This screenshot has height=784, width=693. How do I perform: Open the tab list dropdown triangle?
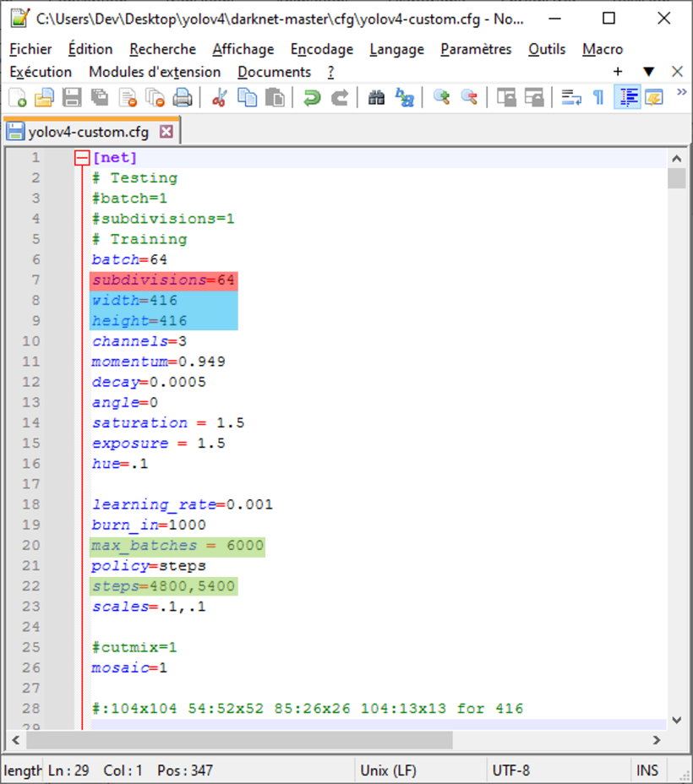coord(648,72)
